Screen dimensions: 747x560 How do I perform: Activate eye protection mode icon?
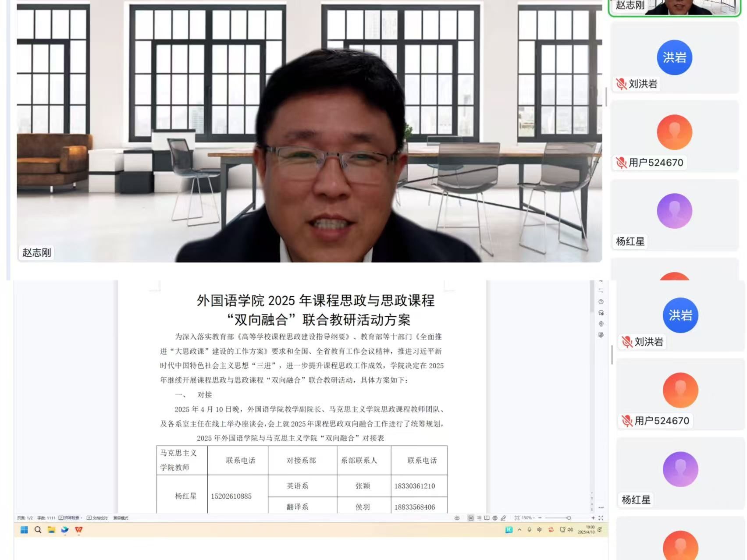(457, 518)
